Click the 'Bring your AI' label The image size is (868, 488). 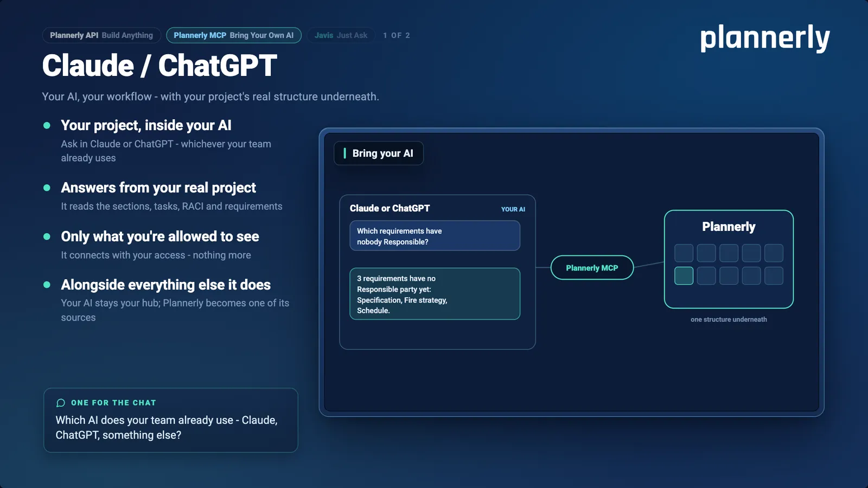[379, 153]
